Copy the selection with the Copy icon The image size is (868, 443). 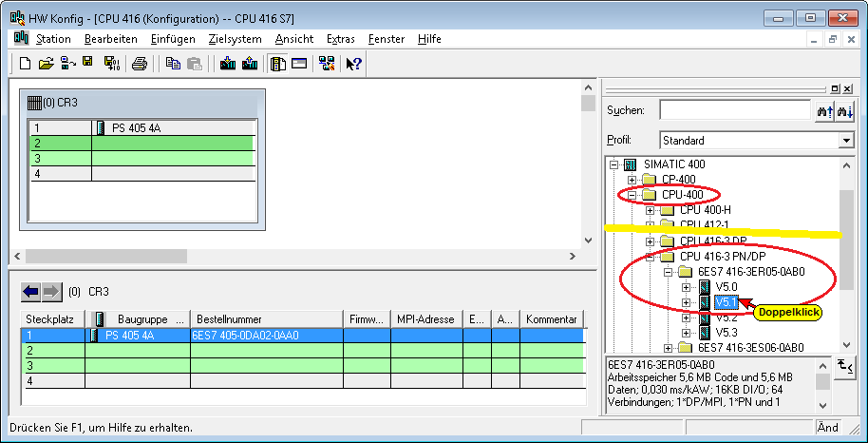(x=173, y=64)
